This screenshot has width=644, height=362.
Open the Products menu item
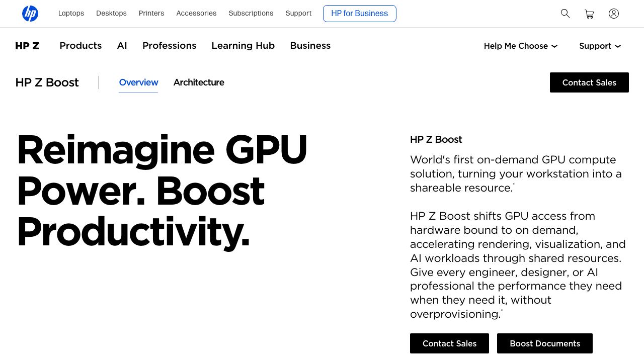(80, 46)
